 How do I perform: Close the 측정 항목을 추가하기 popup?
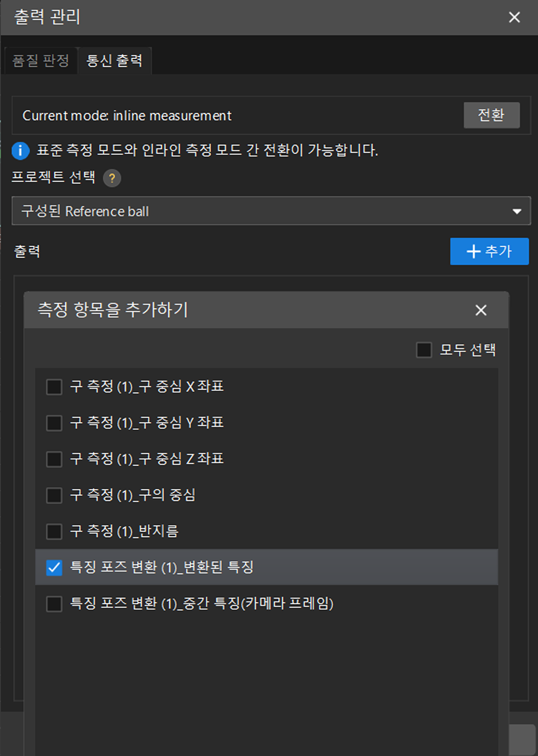(481, 310)
